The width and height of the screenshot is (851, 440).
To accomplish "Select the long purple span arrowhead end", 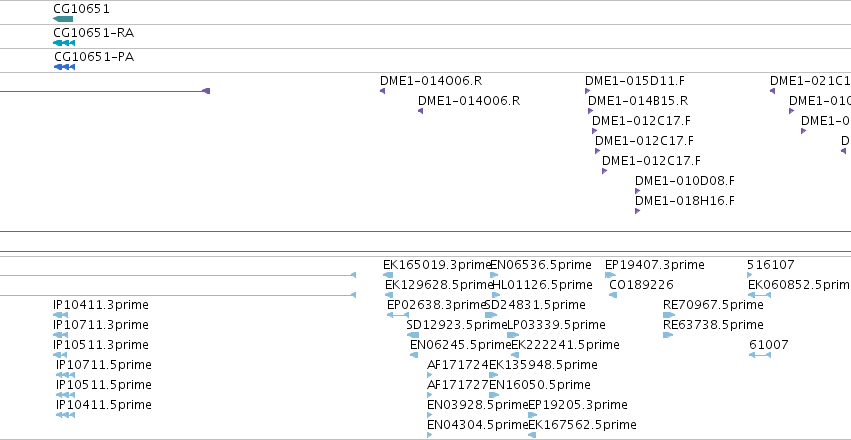I will click(x=206, y=91).
